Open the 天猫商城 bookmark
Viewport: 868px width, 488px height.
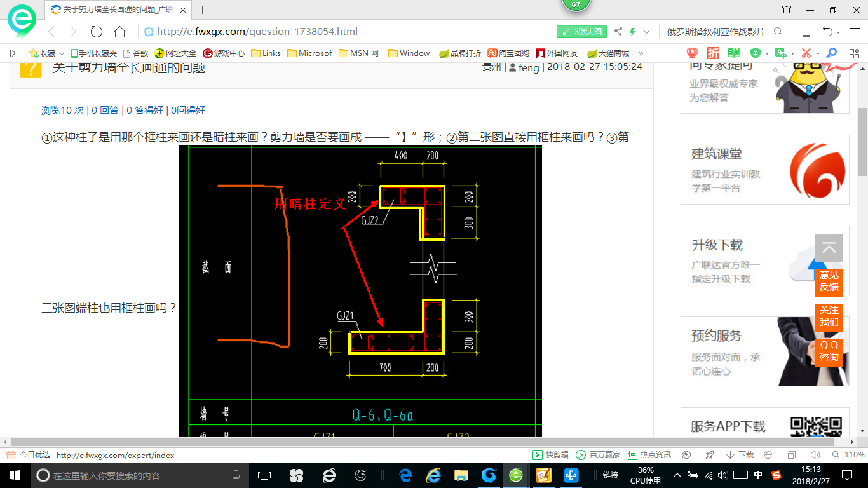(x=608, y=53)
